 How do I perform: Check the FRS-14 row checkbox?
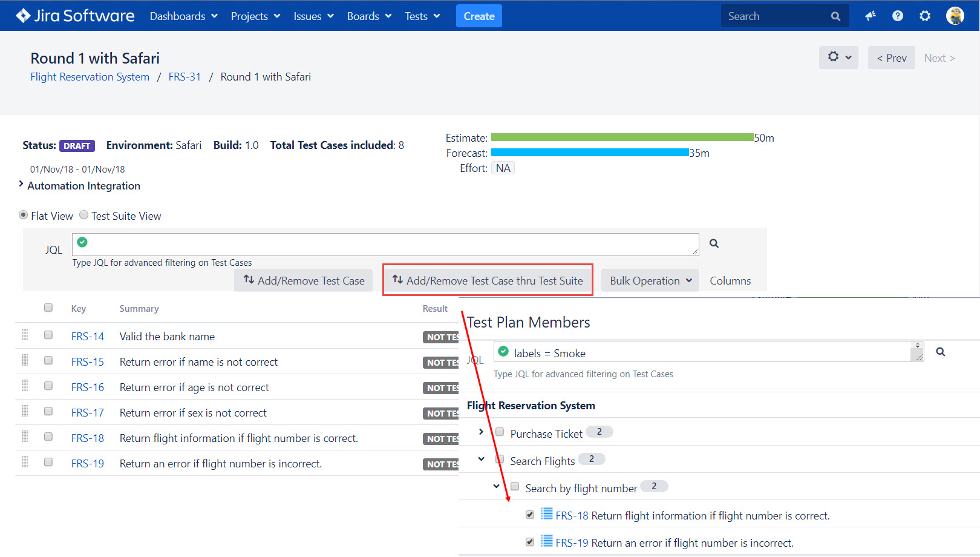[x=48, y=335]
